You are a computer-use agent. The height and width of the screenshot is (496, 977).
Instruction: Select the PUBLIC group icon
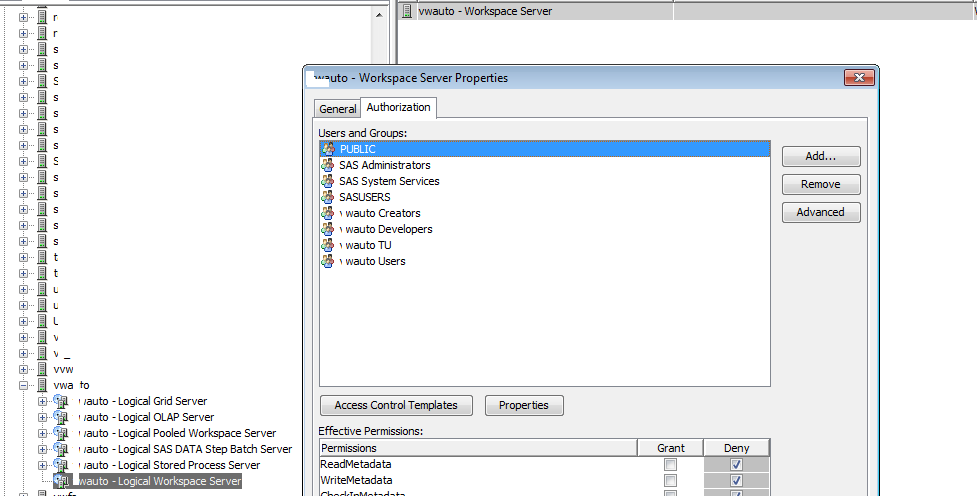(328, 149)
